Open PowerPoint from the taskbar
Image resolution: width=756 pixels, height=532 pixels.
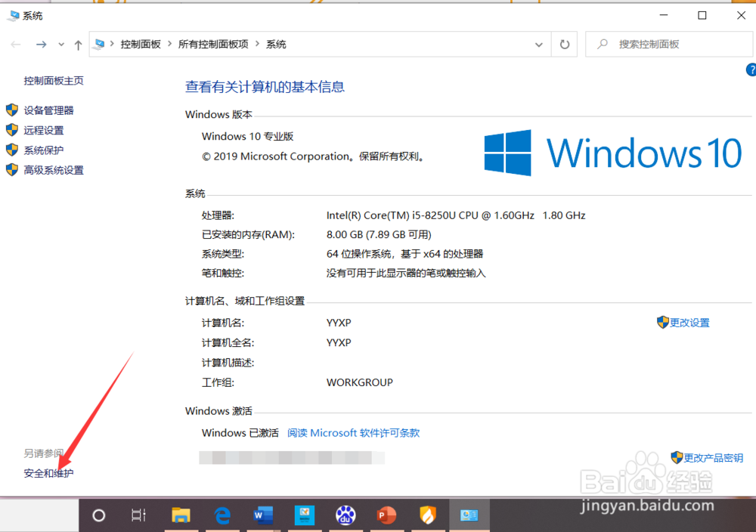click(x=386, y=515)
